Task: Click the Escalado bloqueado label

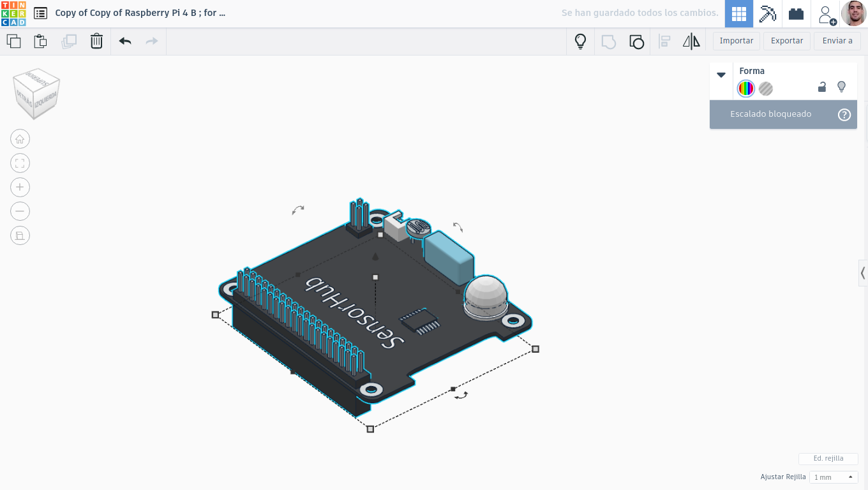Action: (x=771, y=114)
